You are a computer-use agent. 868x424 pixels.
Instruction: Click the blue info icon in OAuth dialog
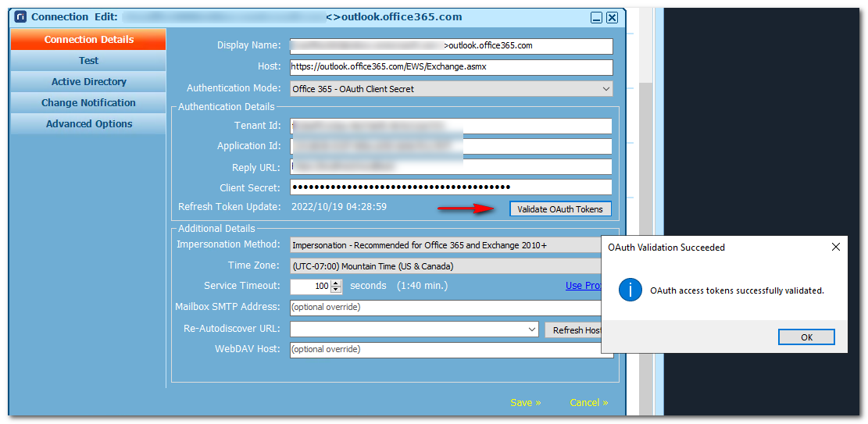(x=630, y=290)
